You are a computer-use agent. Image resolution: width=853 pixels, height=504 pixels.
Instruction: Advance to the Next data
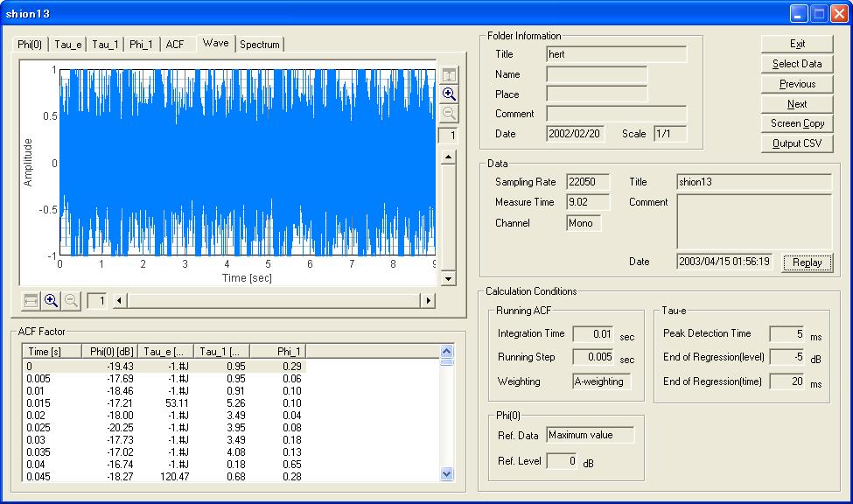click(797, 104)
